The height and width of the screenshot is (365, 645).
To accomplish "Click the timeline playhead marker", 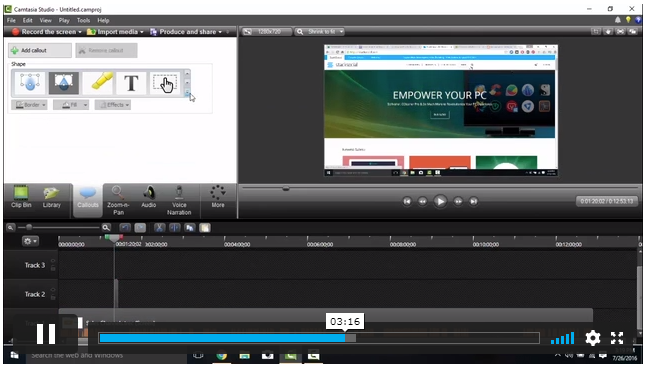I will coord(114,237).
